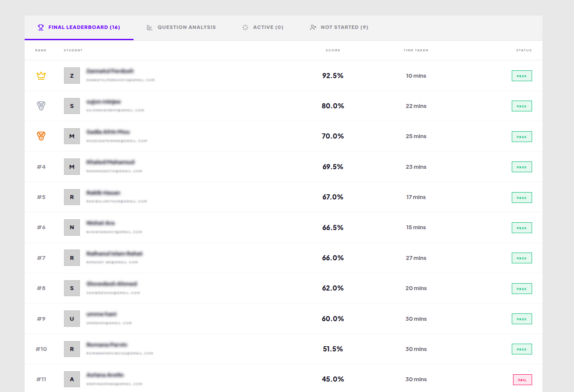574x392 pixels.
Task: Click the orange bronze medal rank icon
Action: [x=41, y=136]
